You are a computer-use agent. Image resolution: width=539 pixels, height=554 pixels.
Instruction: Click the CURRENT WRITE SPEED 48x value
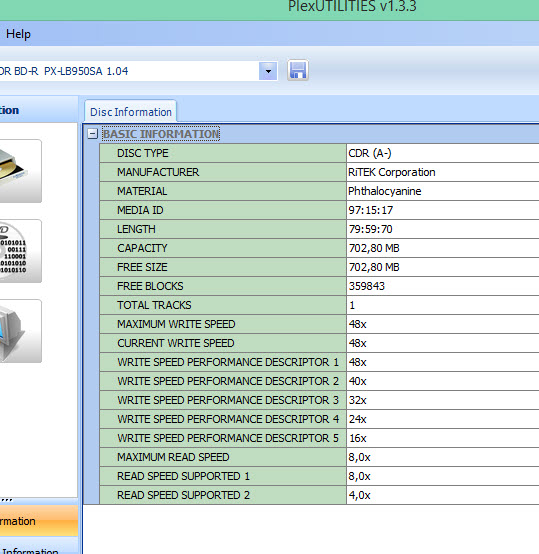tap(357, 343)
